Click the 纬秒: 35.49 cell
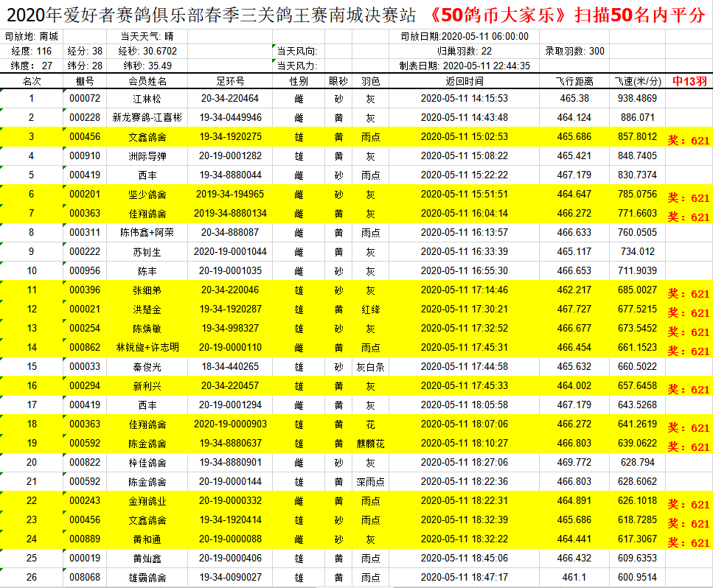 (147, 66)
